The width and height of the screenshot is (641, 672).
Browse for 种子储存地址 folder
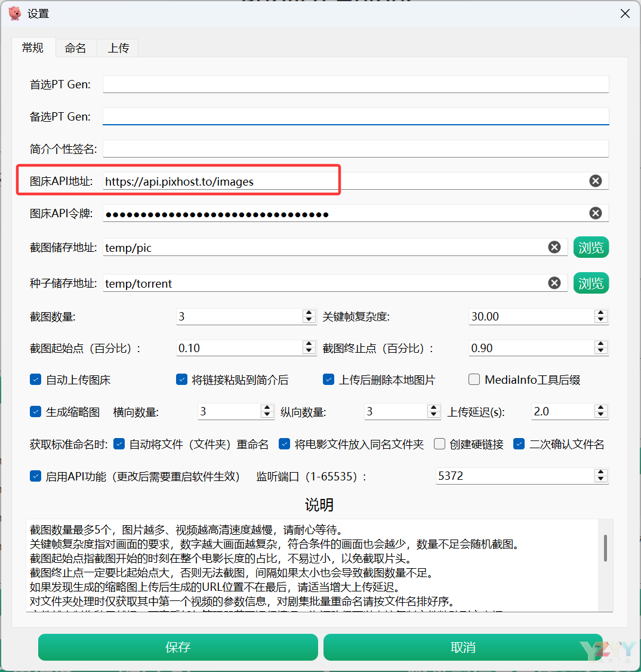pos(591,283)
